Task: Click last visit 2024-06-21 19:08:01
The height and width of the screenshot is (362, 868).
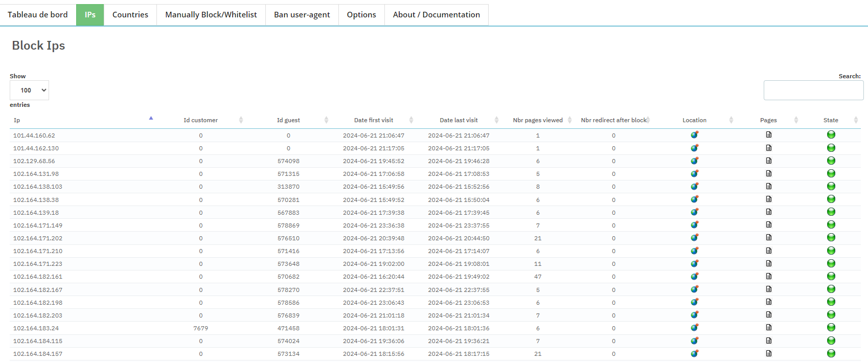Action: 459,264
